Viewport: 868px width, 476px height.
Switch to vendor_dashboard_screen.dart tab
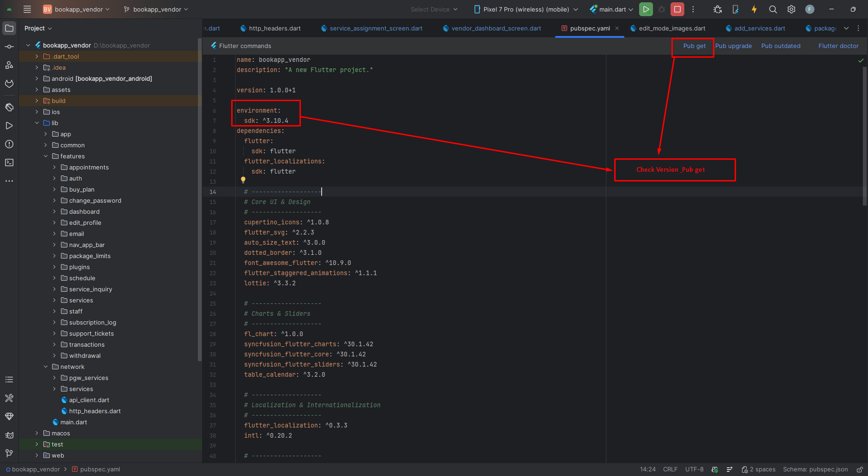tap(496, 28)
